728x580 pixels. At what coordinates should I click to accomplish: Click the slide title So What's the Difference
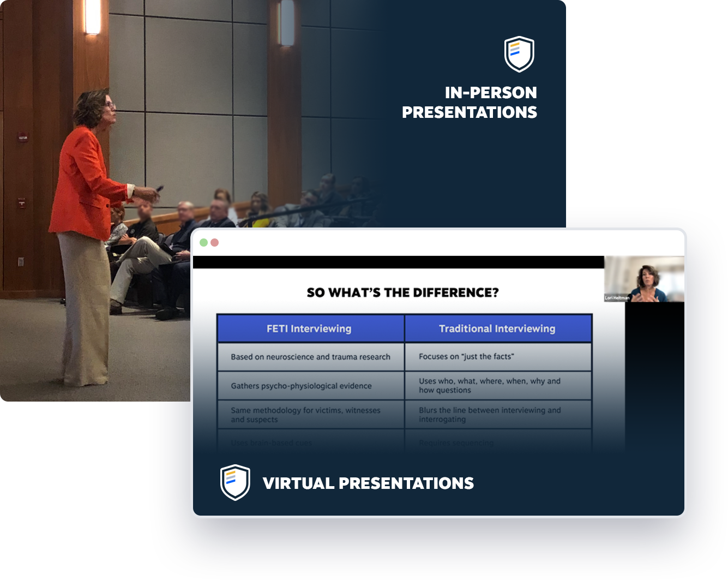pyautogui.click(x=402, y=292)
